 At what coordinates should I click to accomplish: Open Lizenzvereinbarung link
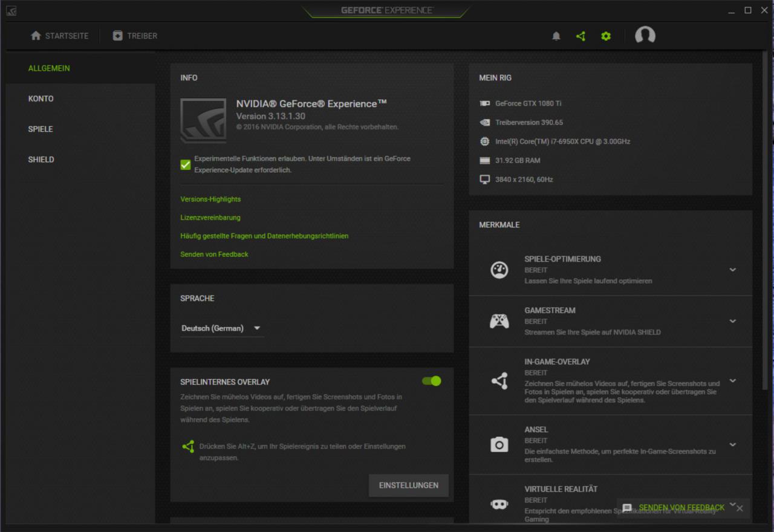(x=210, y=218)
